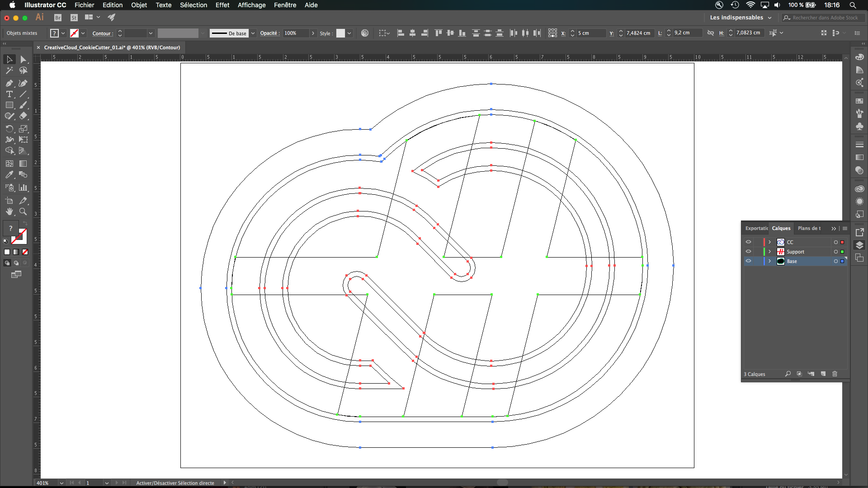Create a new layer in Calques panel
The width and height of the screenshot is (868, 488).
[823, 374]
